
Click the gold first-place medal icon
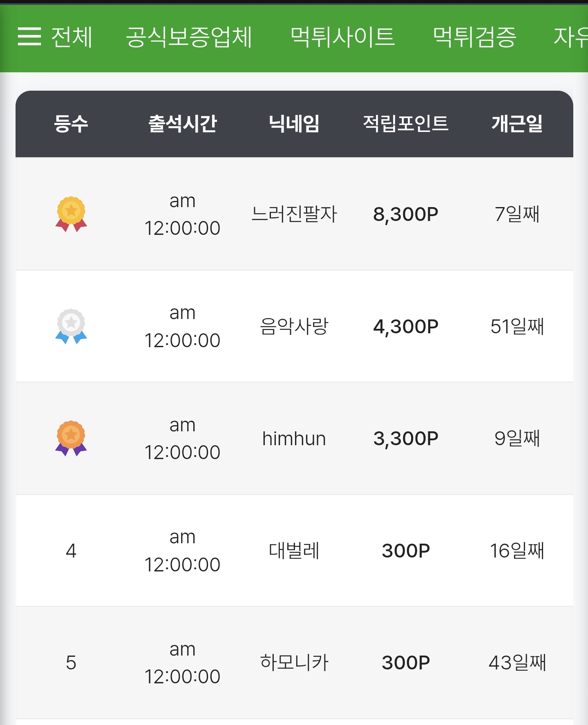[71, 214]
